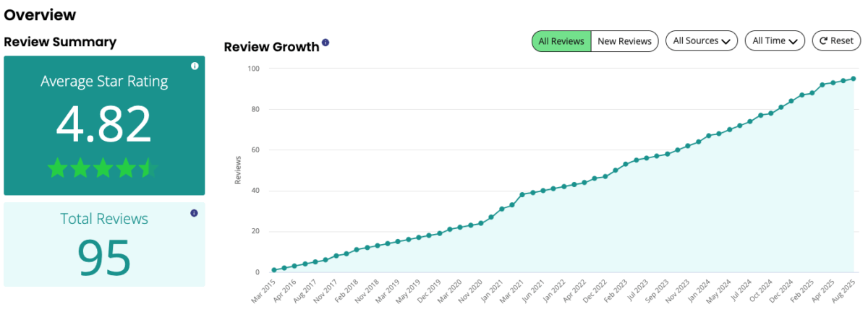Expand the All Time date filter
This screenshot has width=868, height=312.
point(775,41)
